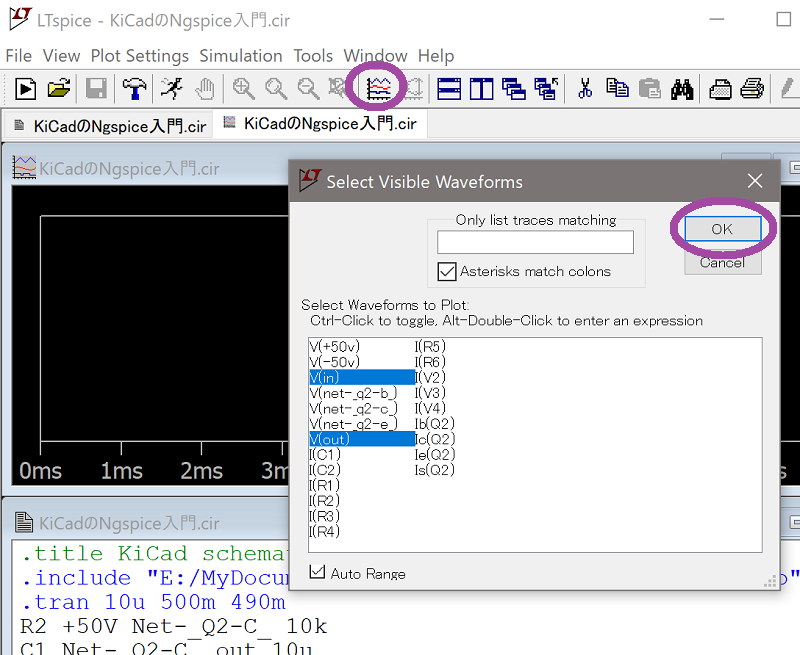Click the Close All Windows icon

pyautogui.click(x=546, y=89)
